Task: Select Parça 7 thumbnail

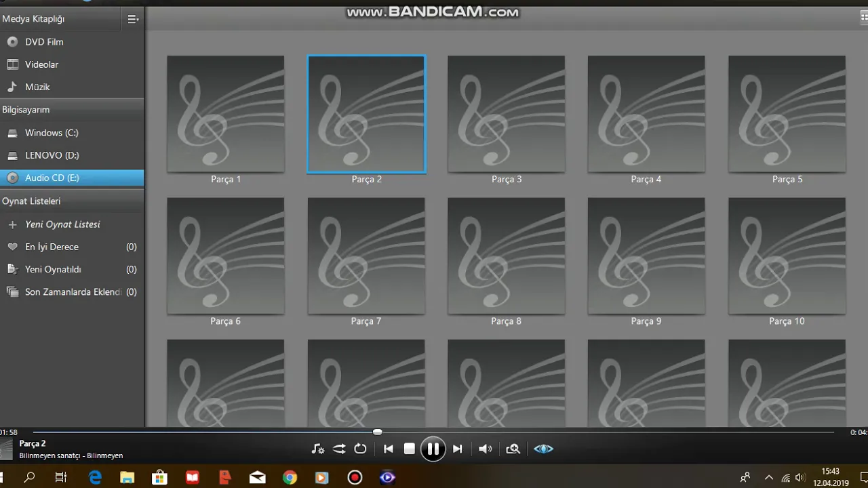Action: click(366, 256)
